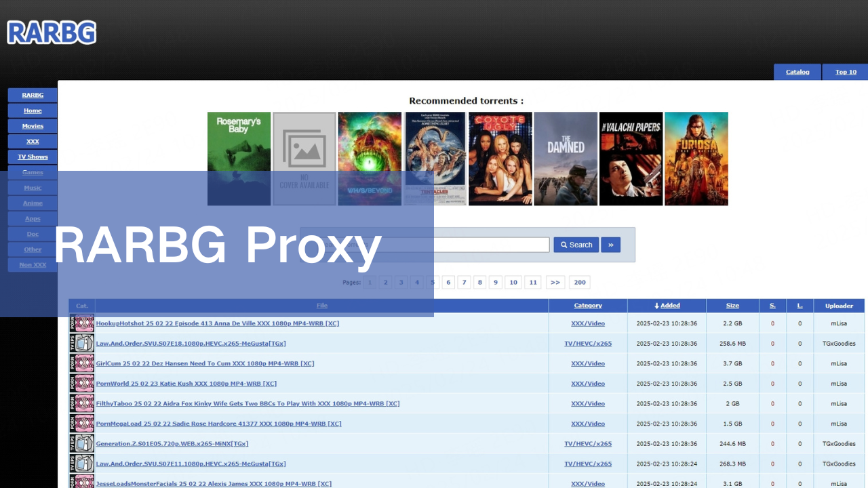Open Movies in the sidebar

[33, 126]
